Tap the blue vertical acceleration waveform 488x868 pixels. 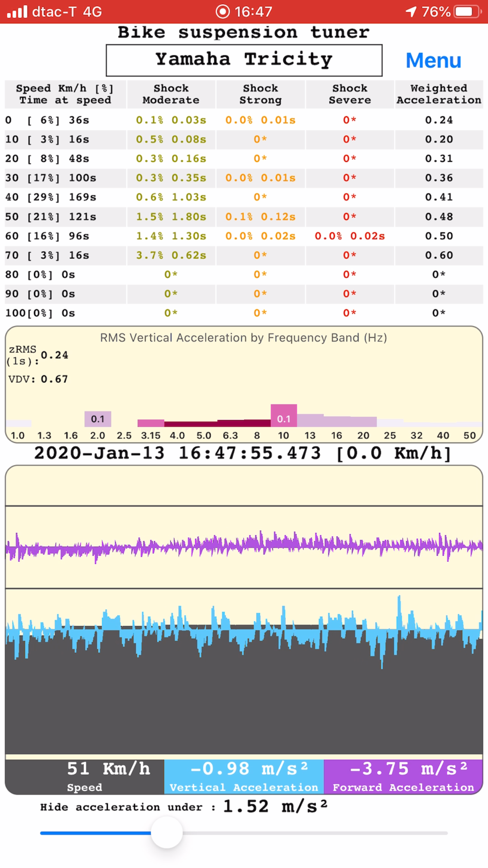click(x=244, y=632)
